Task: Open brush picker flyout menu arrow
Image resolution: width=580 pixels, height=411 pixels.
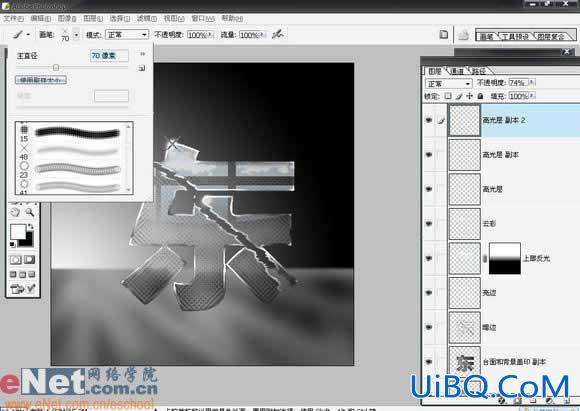Action: (143, 54)
